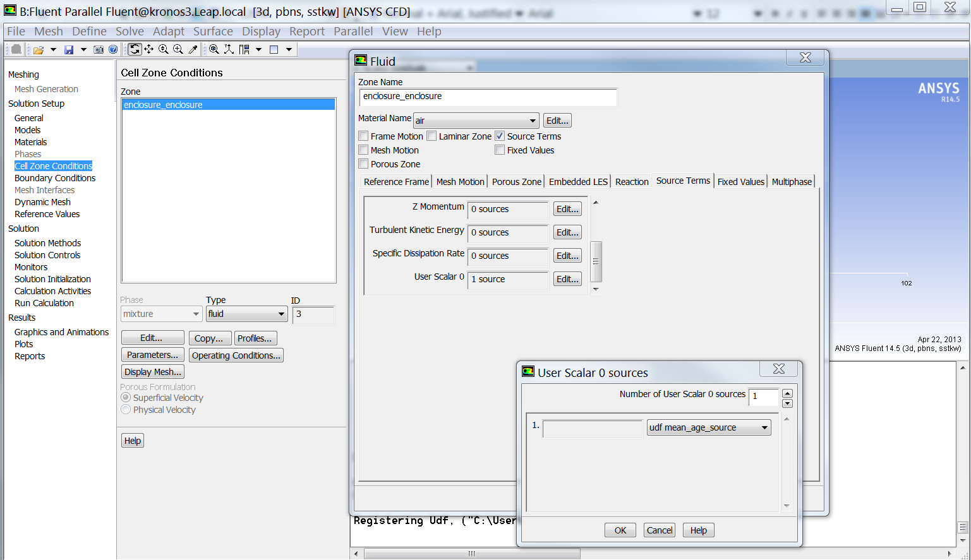Select the pan (four-arrow) tool
The image size is (971, 560).
pos(148,49)
